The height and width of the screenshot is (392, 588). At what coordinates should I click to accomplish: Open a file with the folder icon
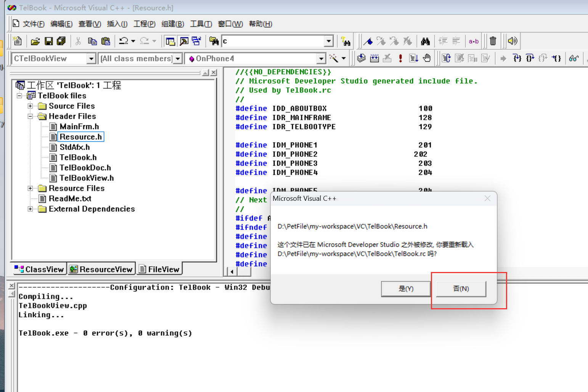[35, 41]
